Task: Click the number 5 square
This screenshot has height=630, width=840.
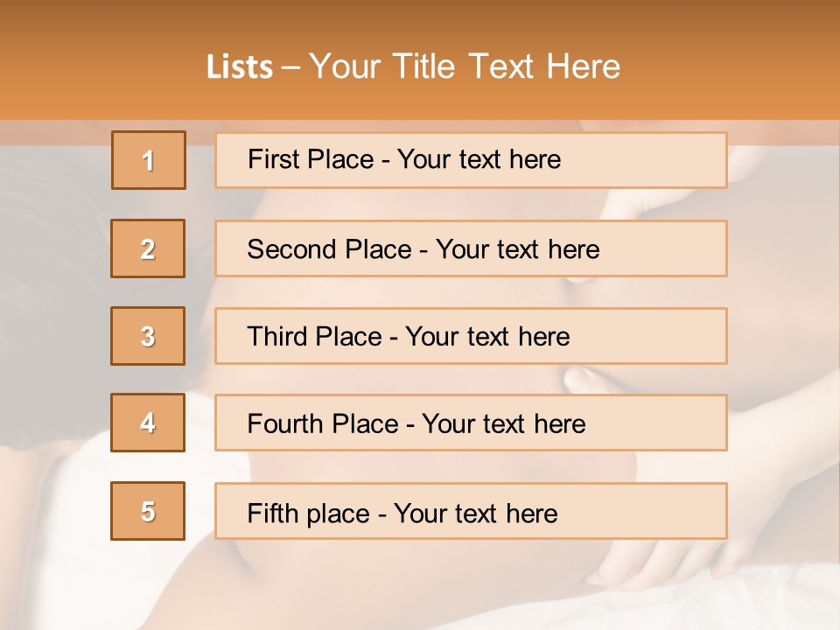Action: coord(148,511)
